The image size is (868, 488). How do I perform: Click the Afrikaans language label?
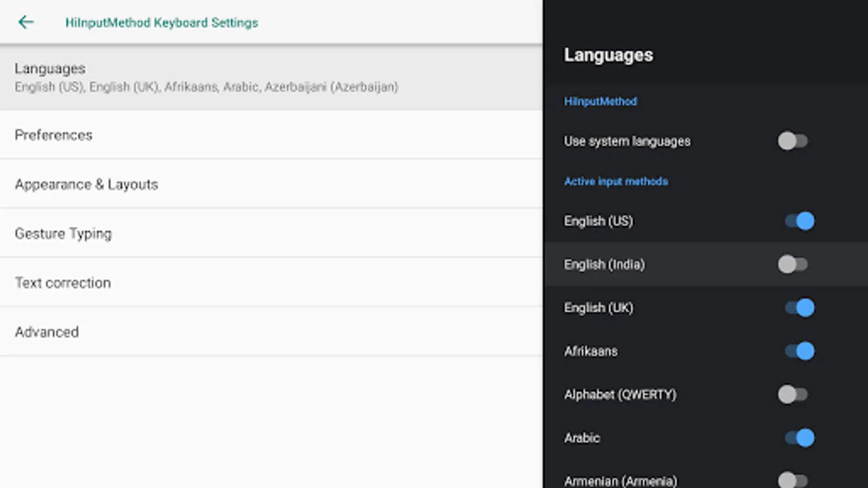591,351
